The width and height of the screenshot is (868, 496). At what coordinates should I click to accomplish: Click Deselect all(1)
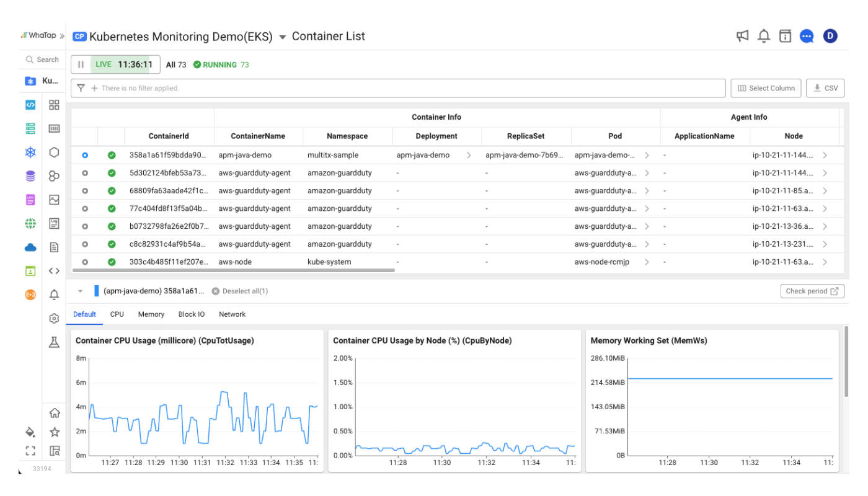click(240, 291)
